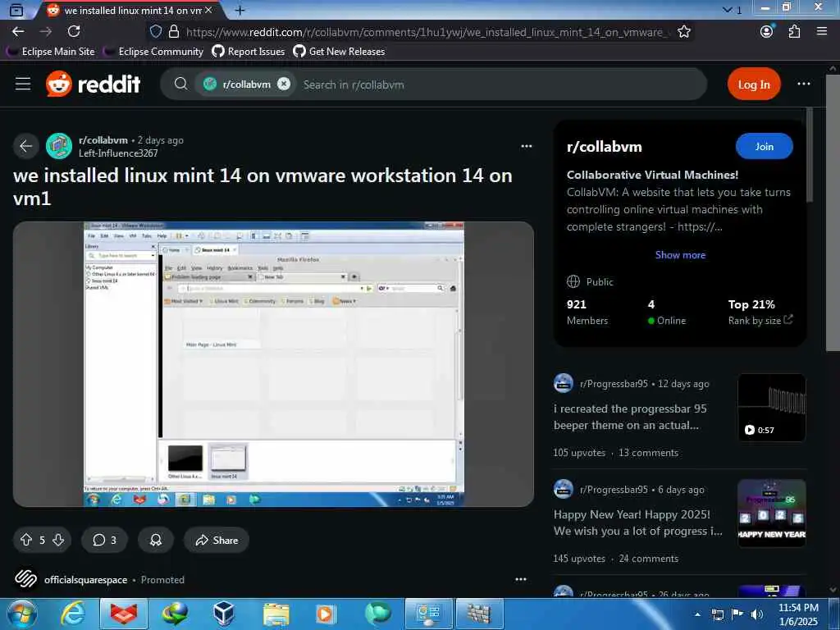The image size is (840, 630).
Task: Open the Left-Influence3267 user profile
Action: [x=118, y=153]
